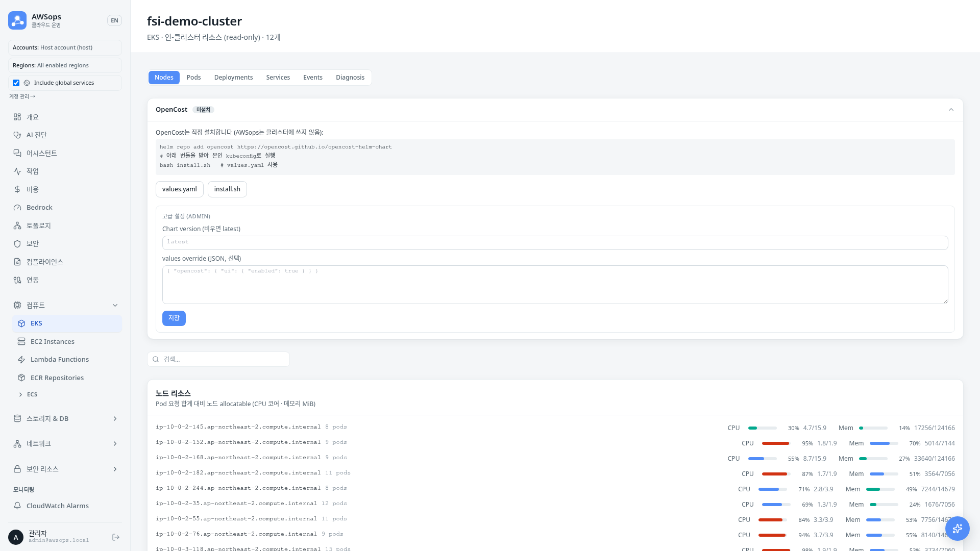Click the helm repo add command line
Viewport: 980px width, 551px height.
pos(276,147)
